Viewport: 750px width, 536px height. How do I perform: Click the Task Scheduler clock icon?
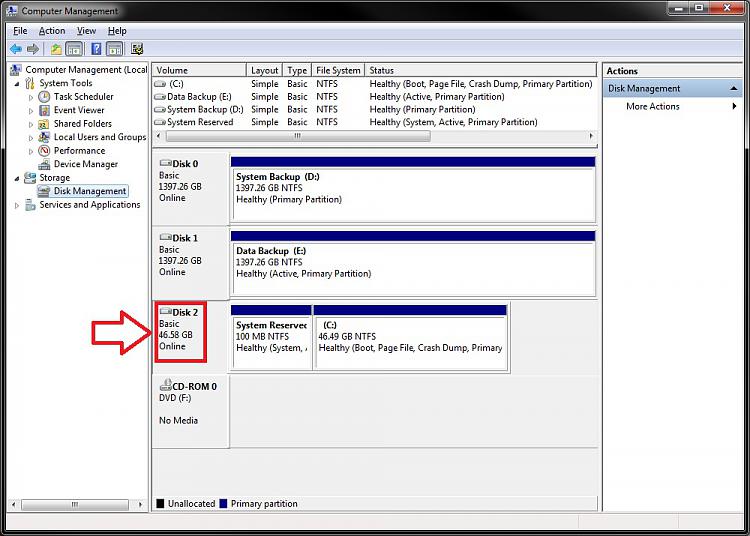coord(44,97)
